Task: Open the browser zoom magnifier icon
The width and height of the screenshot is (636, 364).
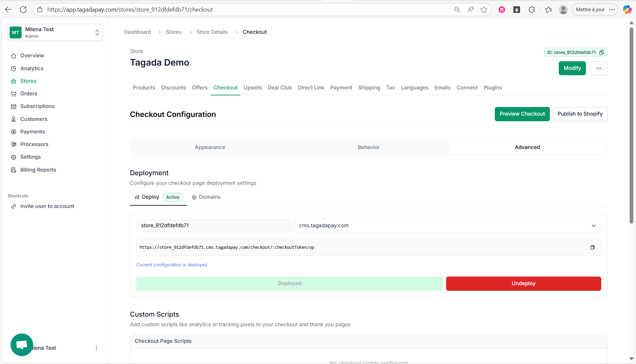Action: [457, 10]
